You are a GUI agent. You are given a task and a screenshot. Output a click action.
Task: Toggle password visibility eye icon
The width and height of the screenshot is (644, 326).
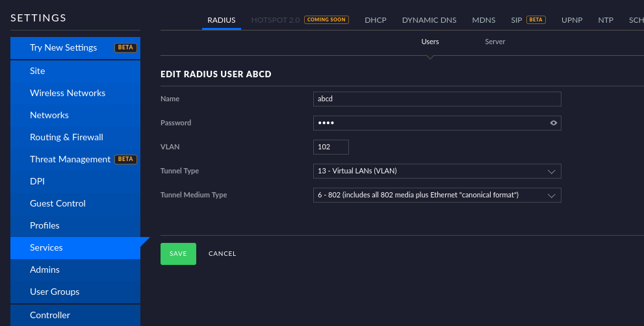pos(553,123)
